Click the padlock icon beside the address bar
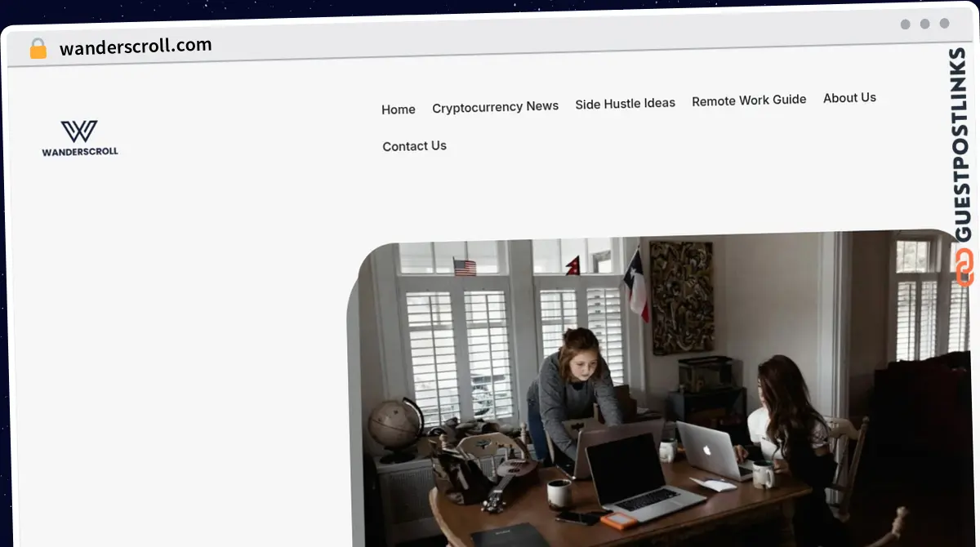 point(37,47)
